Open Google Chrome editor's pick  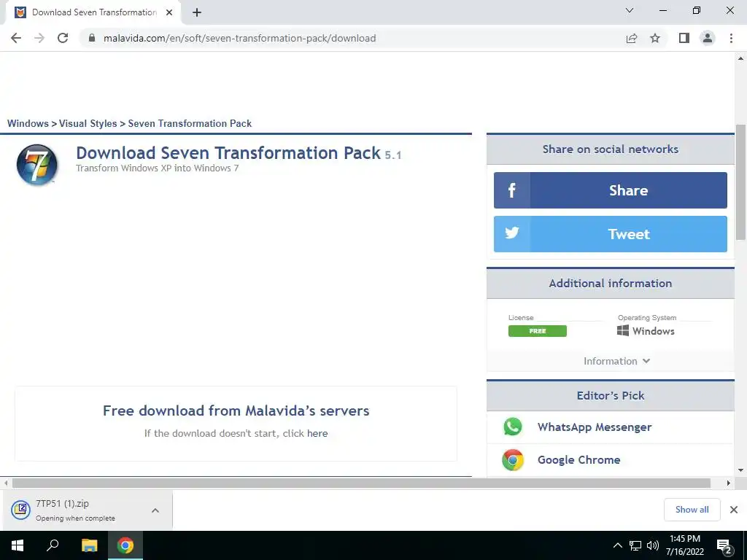click(x=578, y=460)
